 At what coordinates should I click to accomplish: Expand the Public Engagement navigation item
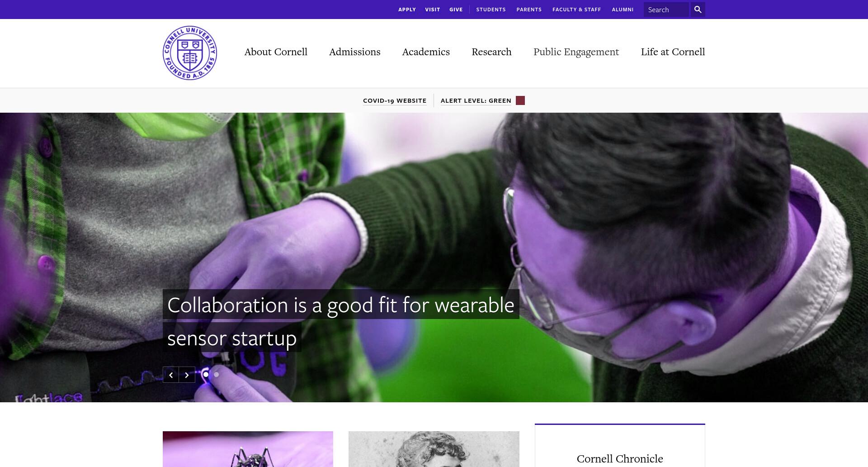[x=576, y=52]
